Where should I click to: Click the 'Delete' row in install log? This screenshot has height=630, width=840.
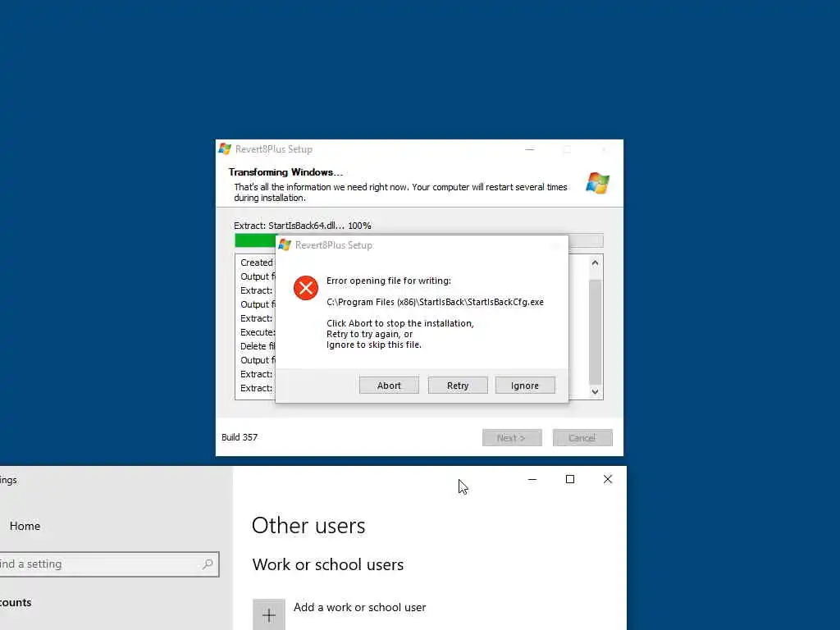pyautogui.click(x=258, y=346)
